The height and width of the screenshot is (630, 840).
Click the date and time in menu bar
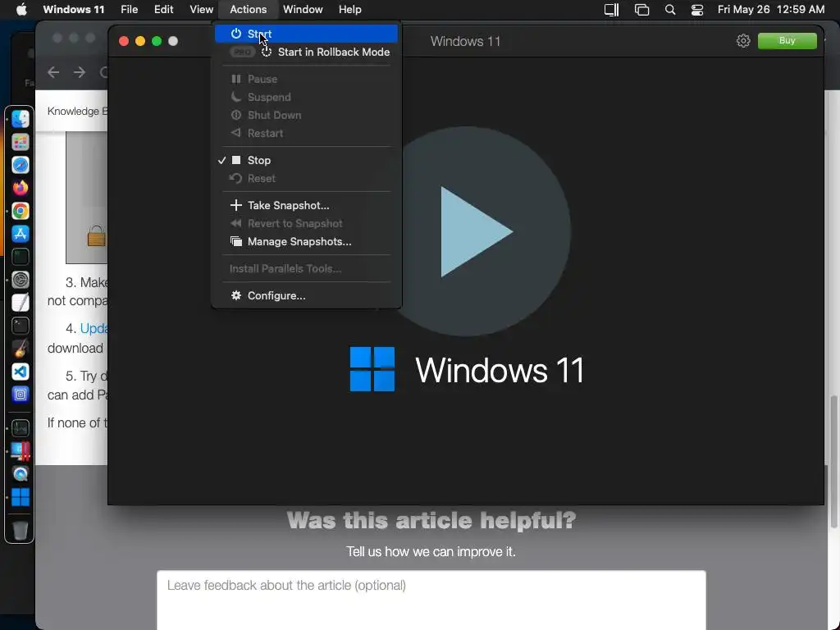click(771, 10)
